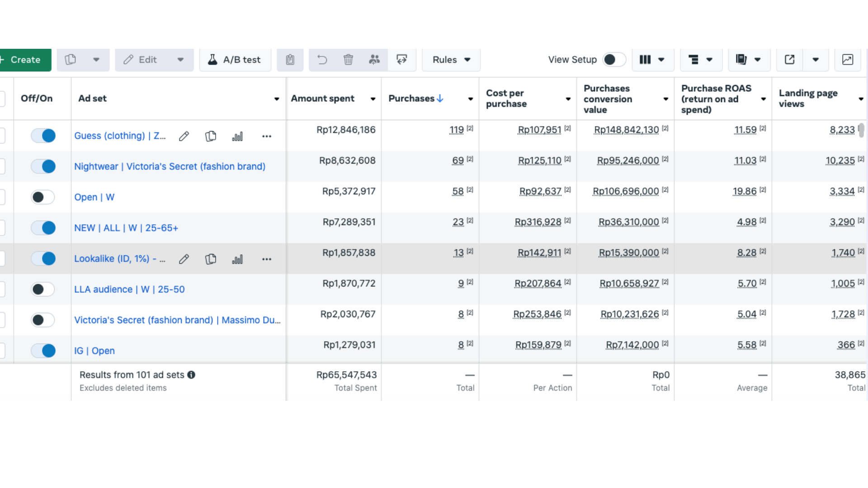868x488 pixels.
Task: Click the audience people icon in toolbar
Action: point(374,60)
